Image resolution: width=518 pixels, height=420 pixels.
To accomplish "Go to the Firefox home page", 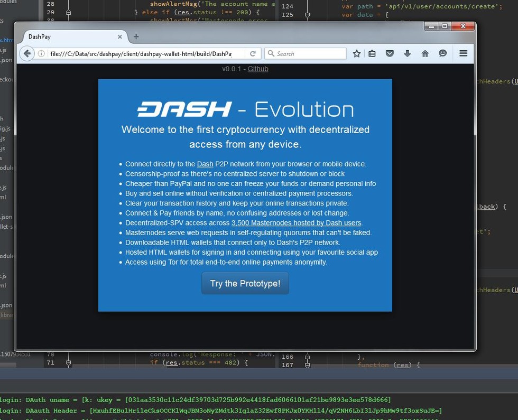I will point(425,53).
